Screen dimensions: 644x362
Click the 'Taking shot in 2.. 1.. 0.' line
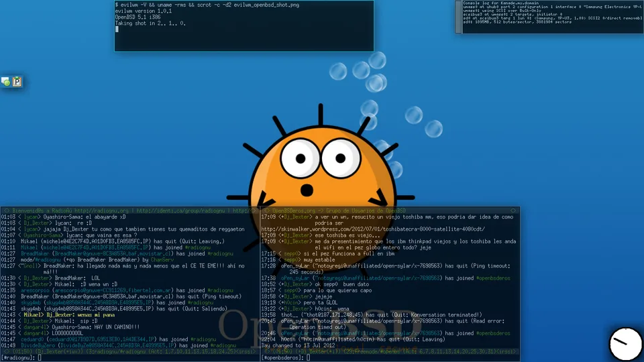coord(150,23)
